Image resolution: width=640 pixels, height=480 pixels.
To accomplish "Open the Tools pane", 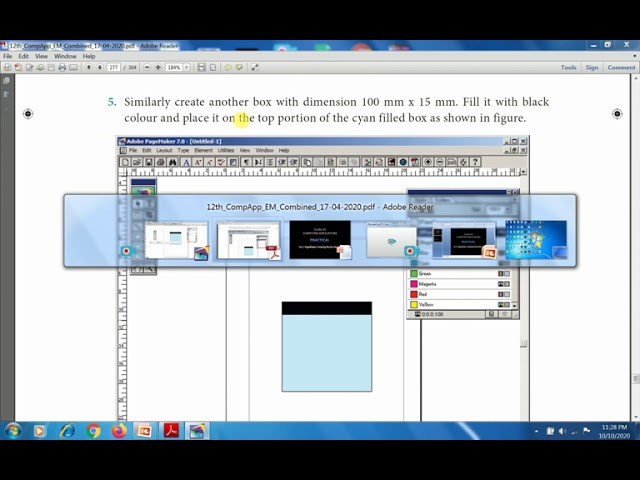I will [x=569, y=67].
